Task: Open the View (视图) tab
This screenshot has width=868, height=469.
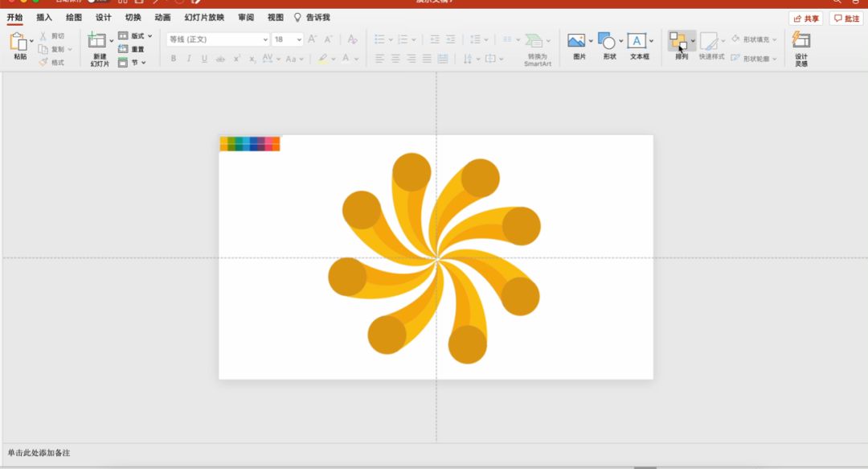Action: tap(275, 17)
